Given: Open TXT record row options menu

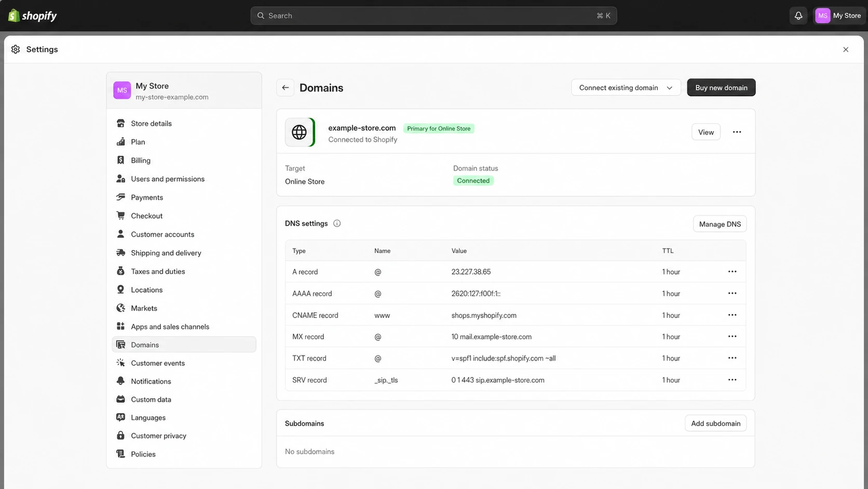Looking at the screenshot, I should point(732,358).
